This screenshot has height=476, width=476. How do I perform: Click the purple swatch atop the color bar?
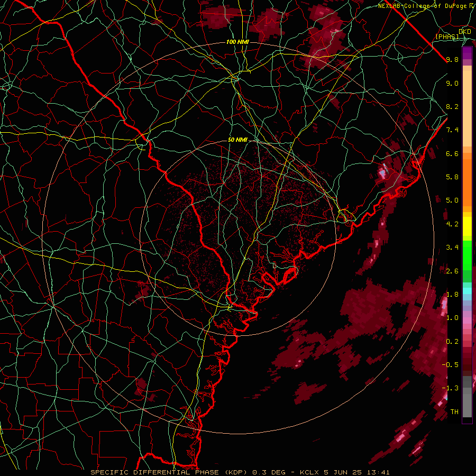coord(467,53)
